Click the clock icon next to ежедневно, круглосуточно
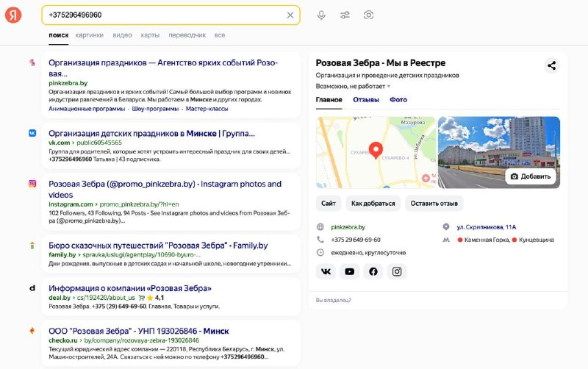 [x=320, y=252]
